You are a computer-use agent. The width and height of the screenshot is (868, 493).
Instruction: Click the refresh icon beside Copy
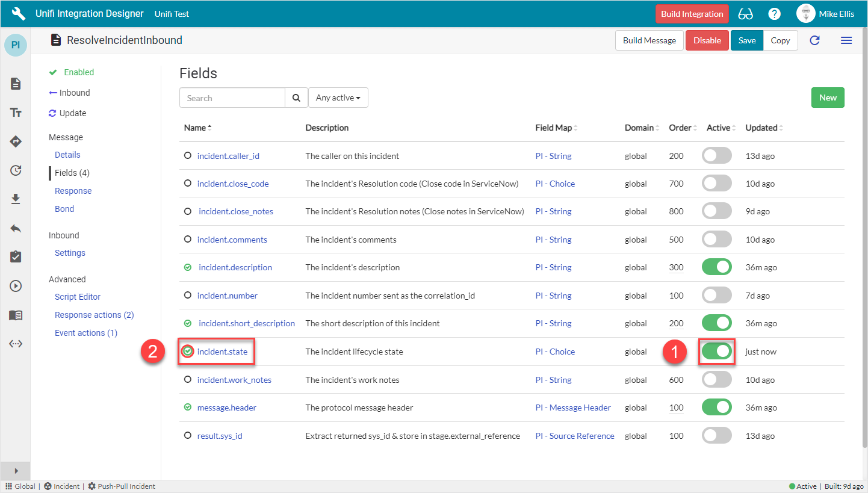click(x=814, y=40)
